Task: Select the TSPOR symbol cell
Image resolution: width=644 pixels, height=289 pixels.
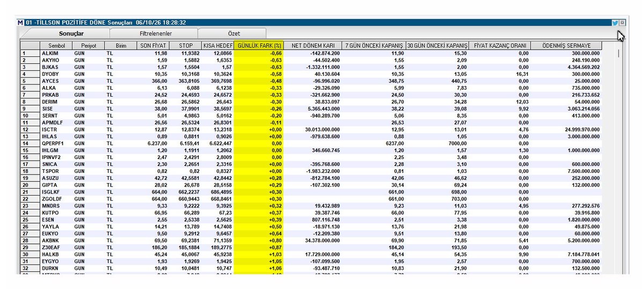Action: click(x=56, y=172)
